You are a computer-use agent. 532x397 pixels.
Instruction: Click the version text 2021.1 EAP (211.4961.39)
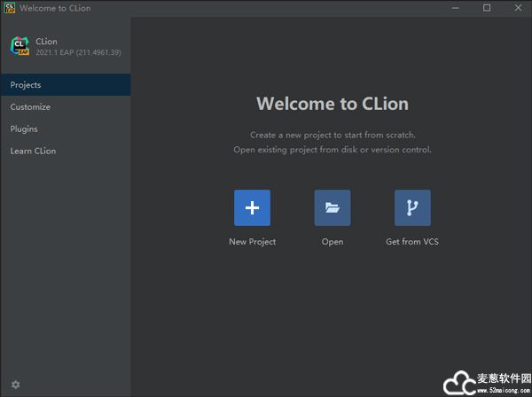coord(78,52)
